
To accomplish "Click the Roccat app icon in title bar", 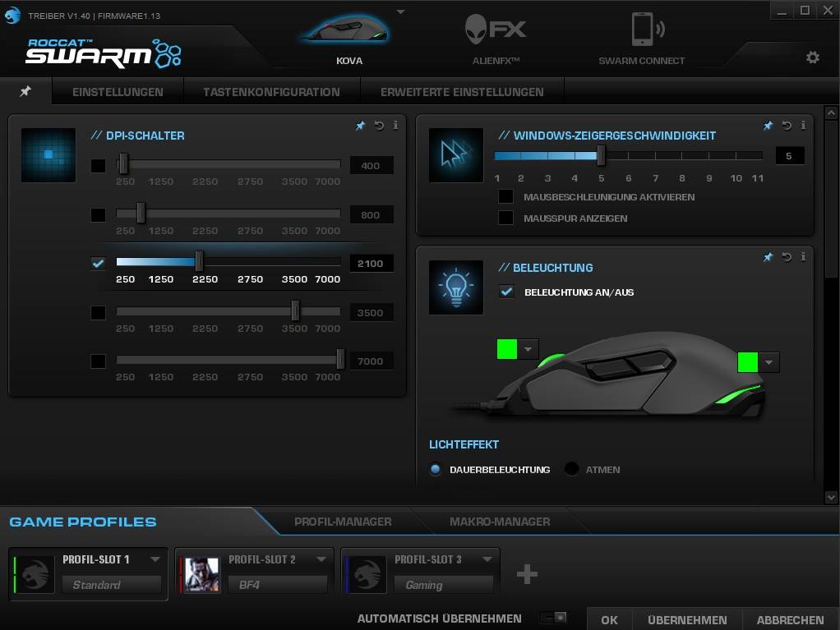I will [12, 15].
